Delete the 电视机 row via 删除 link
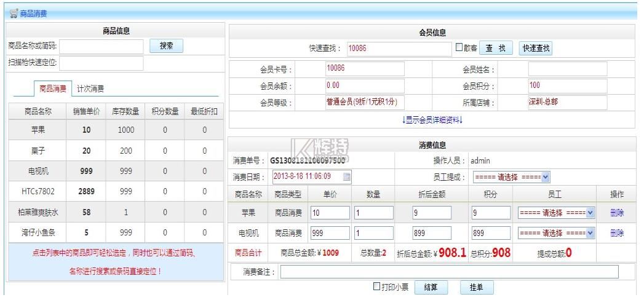Screen dimensions: 644x300 616,233
